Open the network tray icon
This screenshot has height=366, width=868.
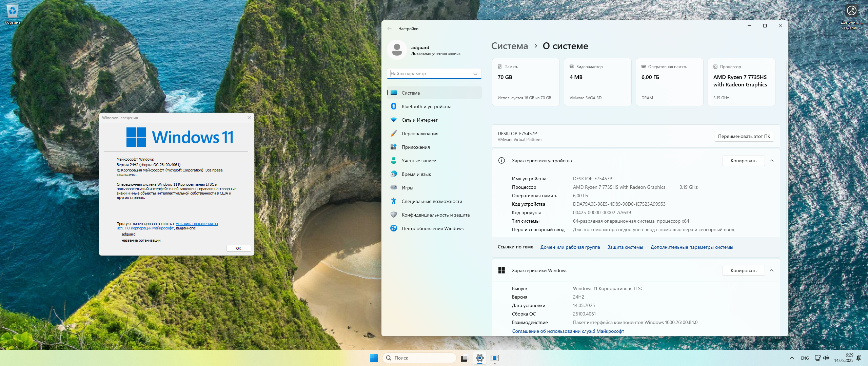point(817,358)
